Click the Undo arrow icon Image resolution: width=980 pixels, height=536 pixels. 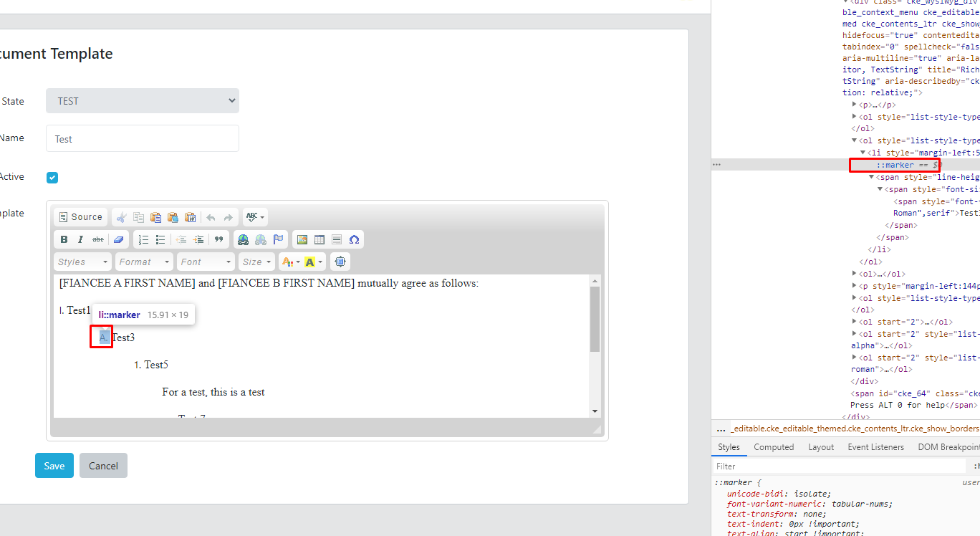(211, 217)
